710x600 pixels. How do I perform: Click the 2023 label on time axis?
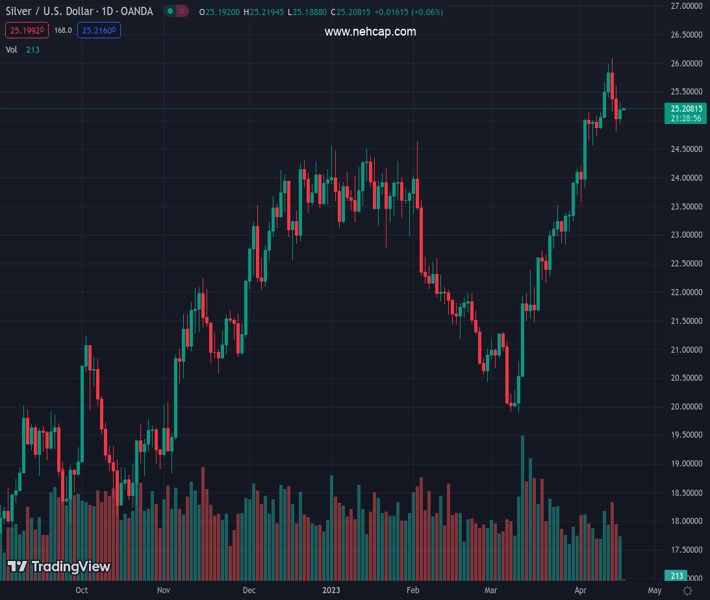[332, 591]
